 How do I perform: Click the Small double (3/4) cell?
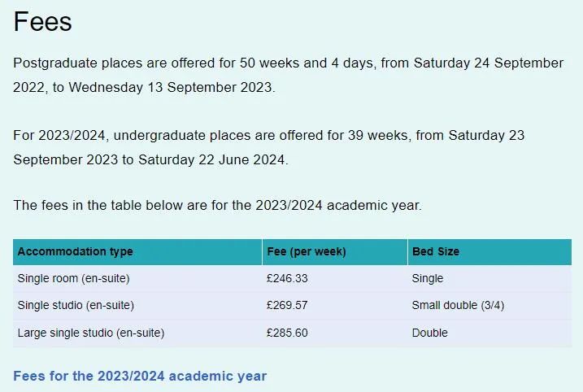click(458, 305)
